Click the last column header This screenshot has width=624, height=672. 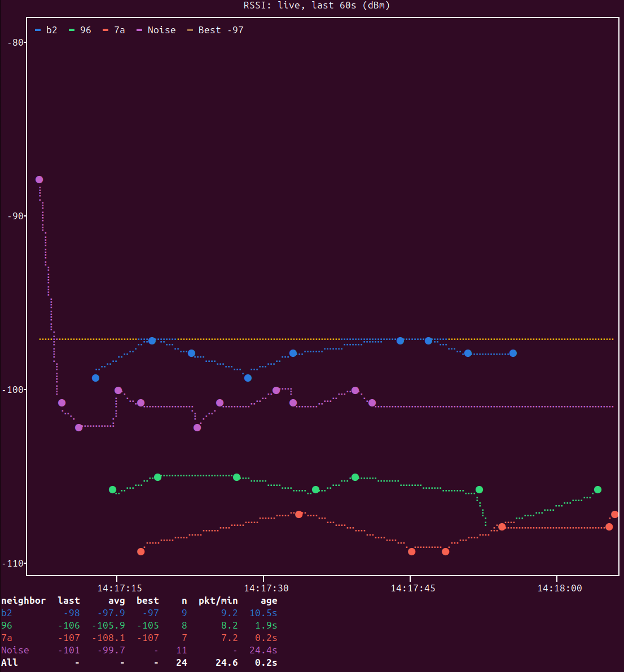69,600
